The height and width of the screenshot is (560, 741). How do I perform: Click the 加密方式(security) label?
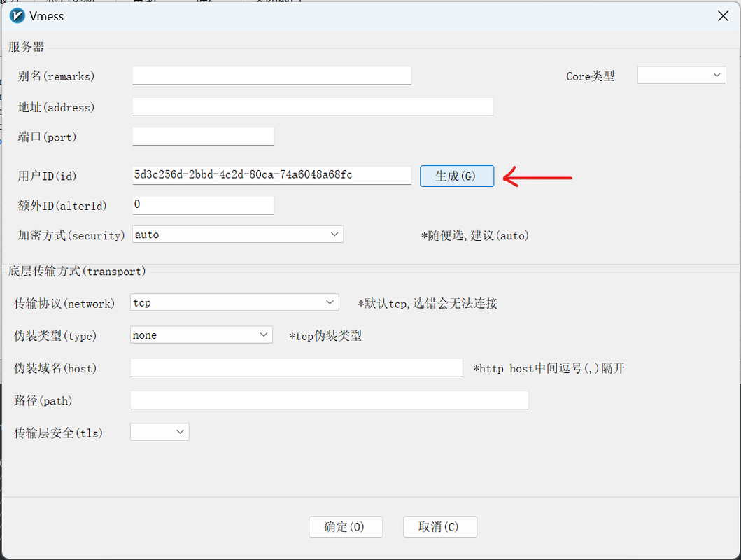(x=71, y=235)
